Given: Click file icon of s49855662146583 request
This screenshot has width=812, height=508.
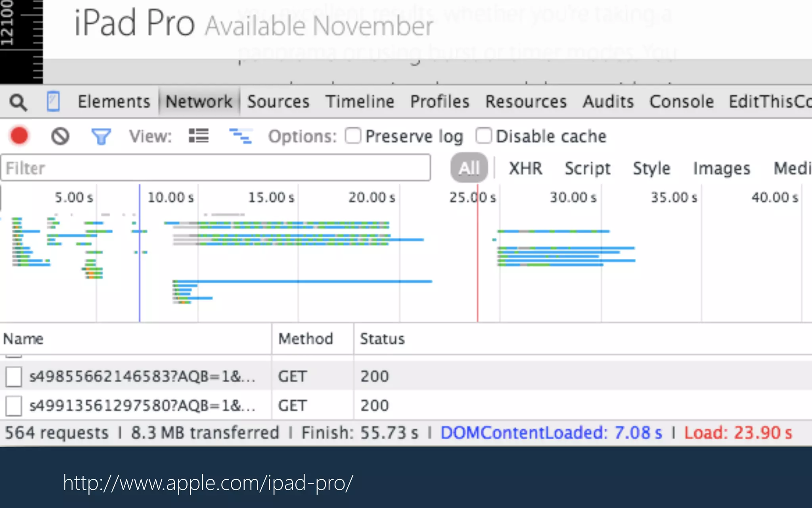Looking at the screenshot, I should coord(13,377).
